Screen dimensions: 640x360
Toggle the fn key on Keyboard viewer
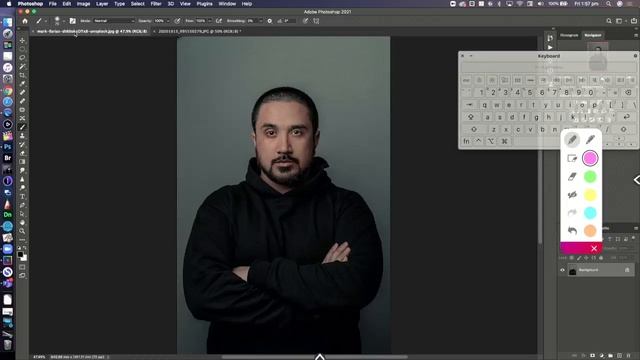point(466,141)
